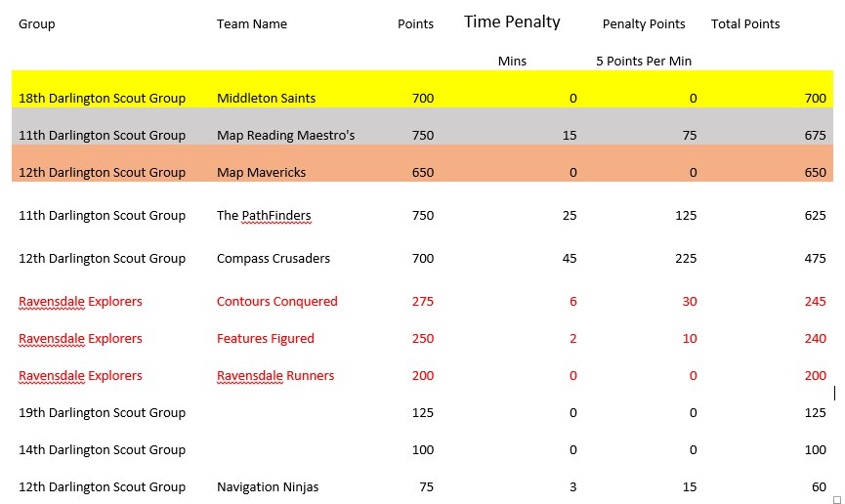Click the red "Features Figured" text
This screenshot has height=504, width=845.
click(x=266, y=339)
